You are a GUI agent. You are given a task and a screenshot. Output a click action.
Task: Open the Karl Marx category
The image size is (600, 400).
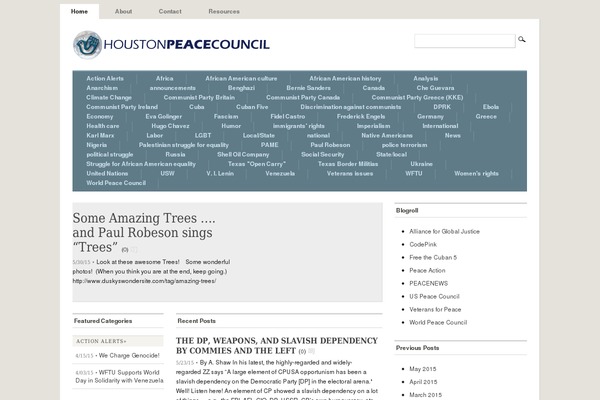100,136
